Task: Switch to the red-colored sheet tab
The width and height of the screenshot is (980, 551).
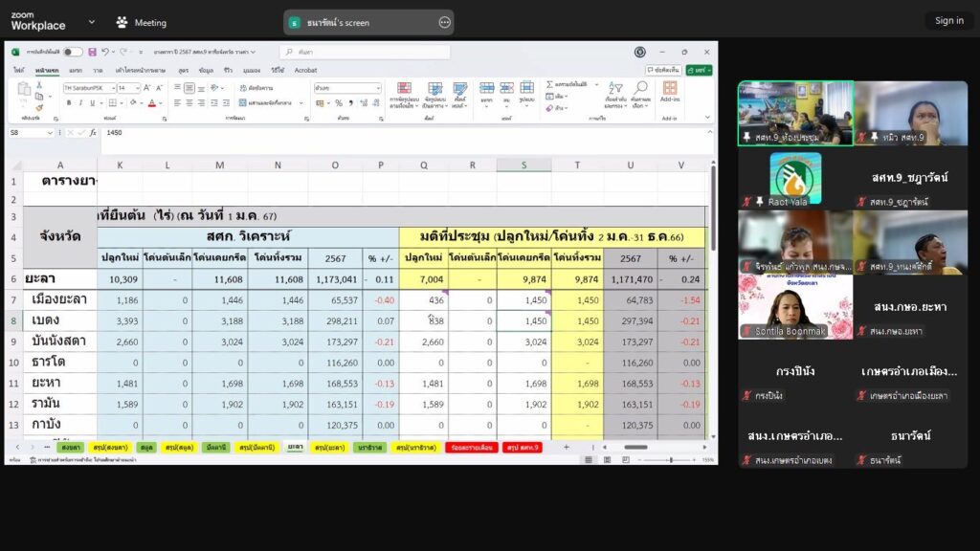Action: [471, 447]
